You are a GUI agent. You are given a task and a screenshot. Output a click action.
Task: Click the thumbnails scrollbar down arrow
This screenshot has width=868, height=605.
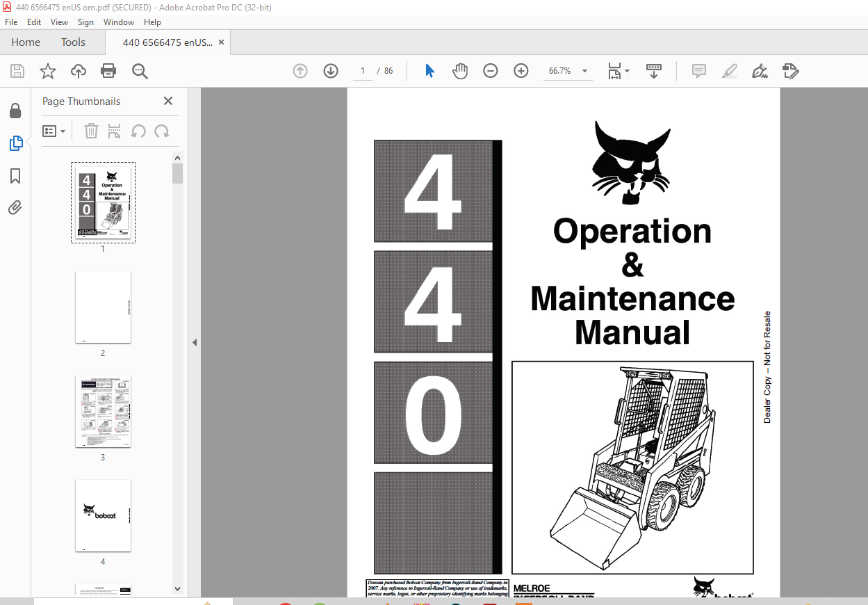coord(178,589)
